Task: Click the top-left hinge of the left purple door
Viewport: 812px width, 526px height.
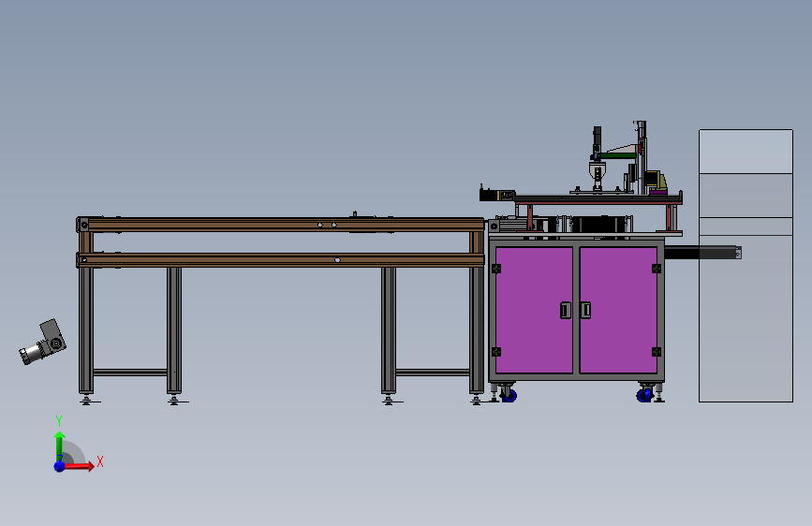Action: pyautogui.click(x=496, y=269)
